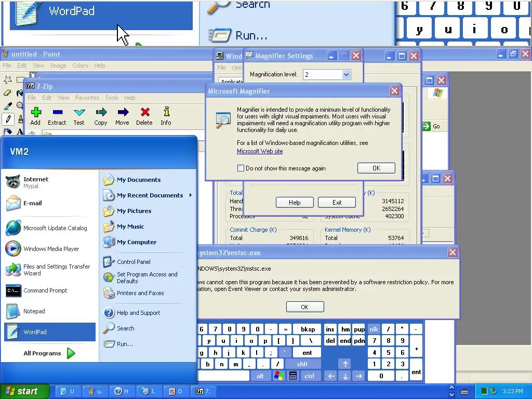
Task: Toggle the ctrl key on On-Screen Keyboard
Action: 309,376
